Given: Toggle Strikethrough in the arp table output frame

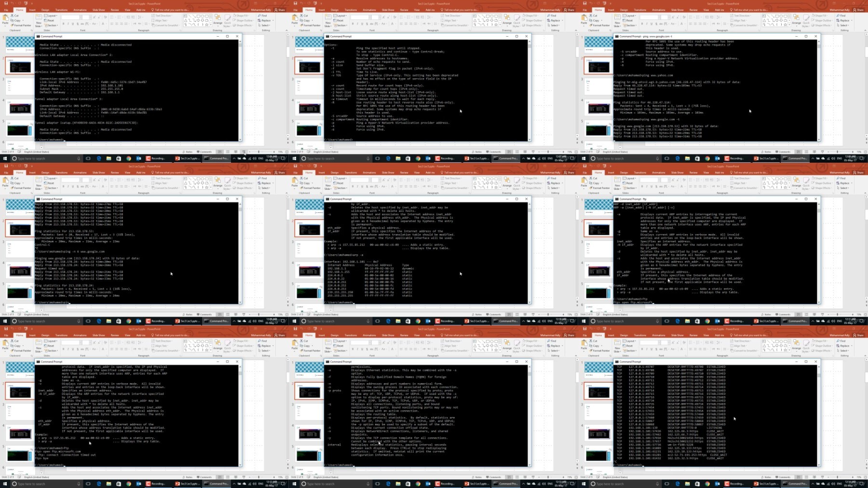Looking at the screenshot, I should coord(372,186).
